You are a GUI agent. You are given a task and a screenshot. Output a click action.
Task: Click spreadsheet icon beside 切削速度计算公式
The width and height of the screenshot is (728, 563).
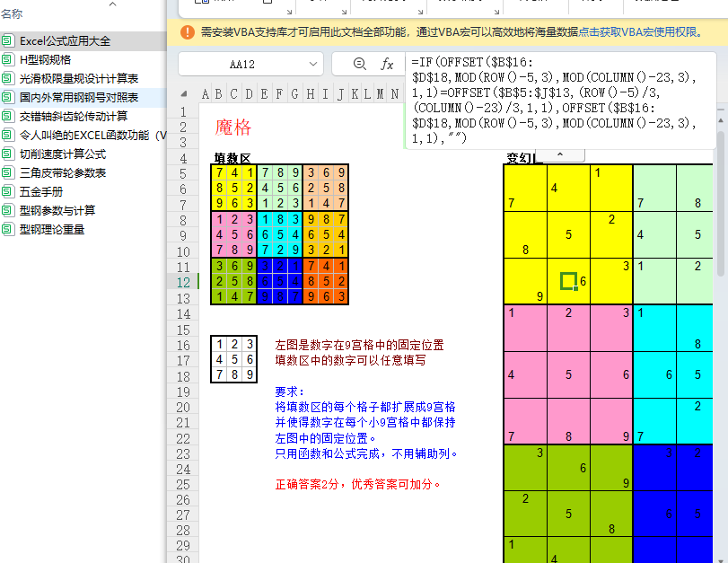(x=7, y=154)
